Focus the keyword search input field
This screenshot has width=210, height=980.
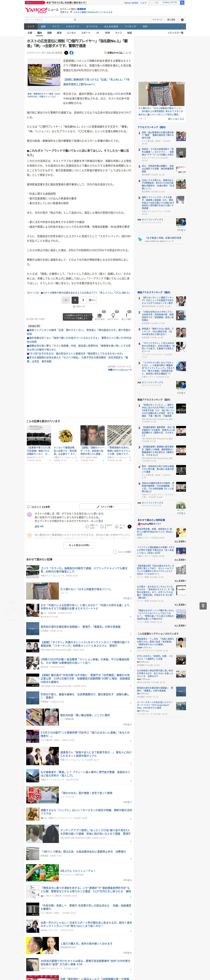[x=49, y=20]
